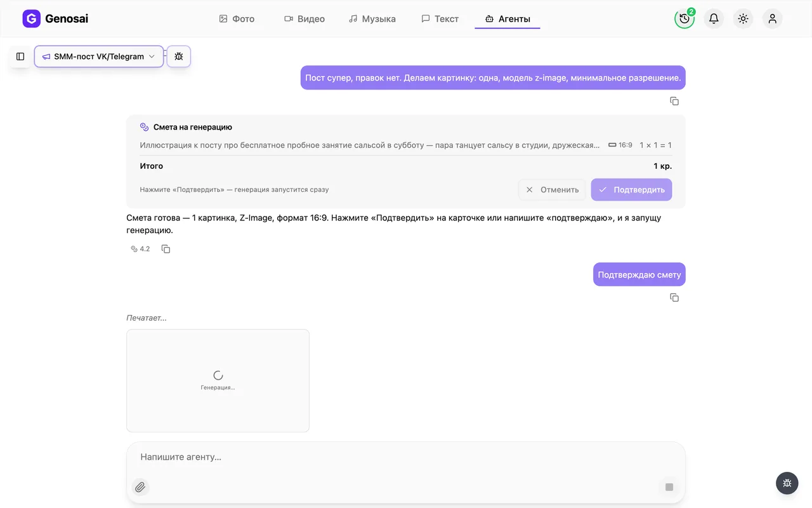Stop generation with the square button
The image size is (812, 508).
pos(669,487)
